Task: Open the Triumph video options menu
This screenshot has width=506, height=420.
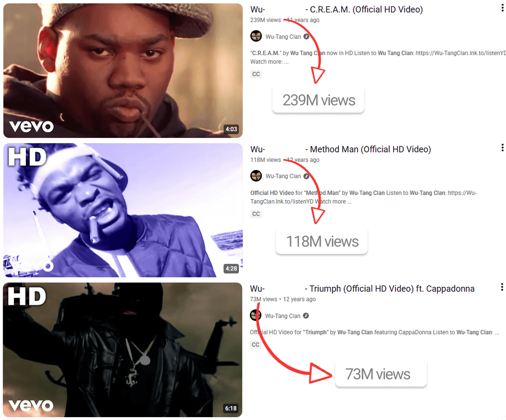Action: [x=502, y=287]
